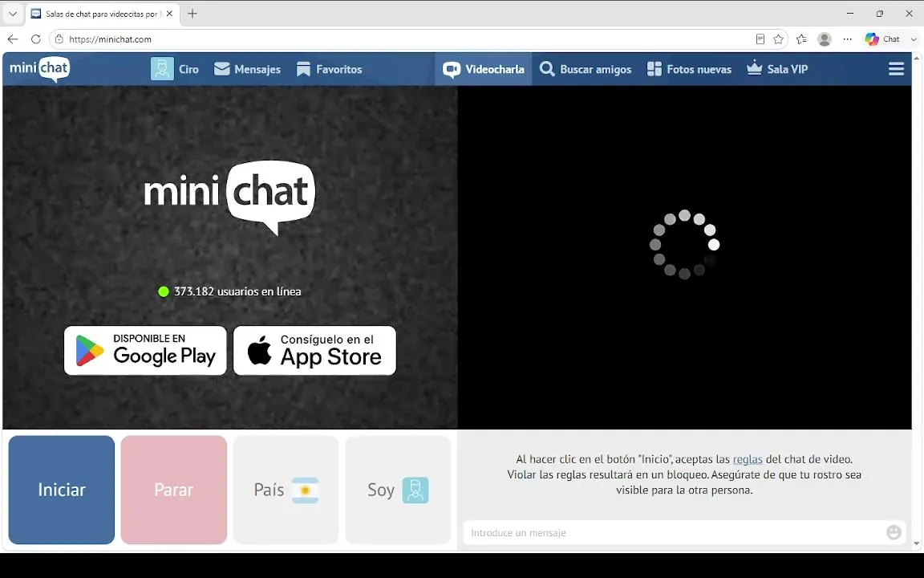The width and height of the screenshot is (924, 578).
Task: Select the Salas de chat browser tab
Action: click(103, 14)
